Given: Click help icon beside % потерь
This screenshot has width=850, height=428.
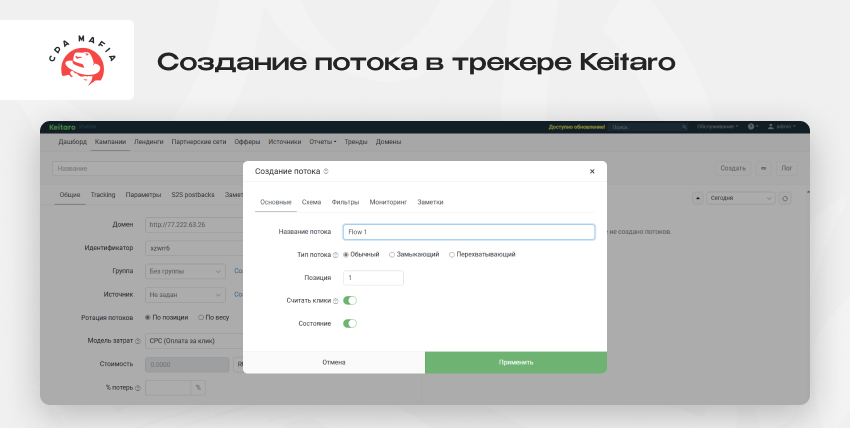Looking at the screenshot, I should [x=138, y=388].
